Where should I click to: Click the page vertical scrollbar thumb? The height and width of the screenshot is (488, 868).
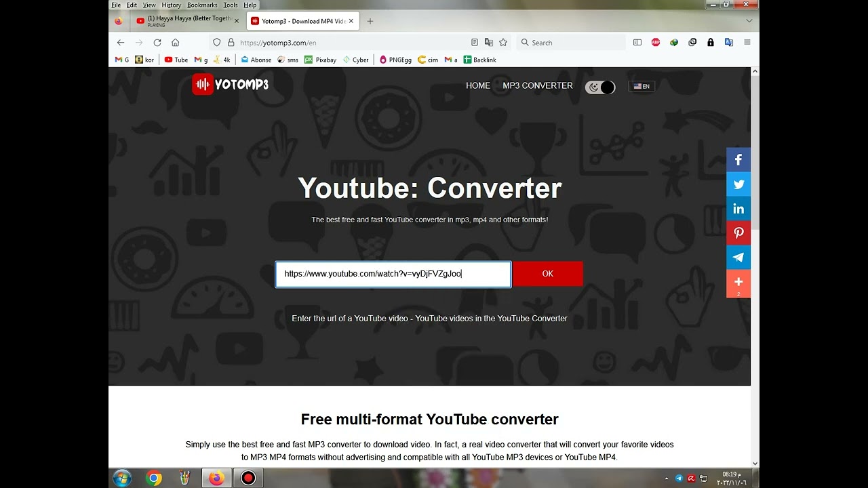click(755, 152)
